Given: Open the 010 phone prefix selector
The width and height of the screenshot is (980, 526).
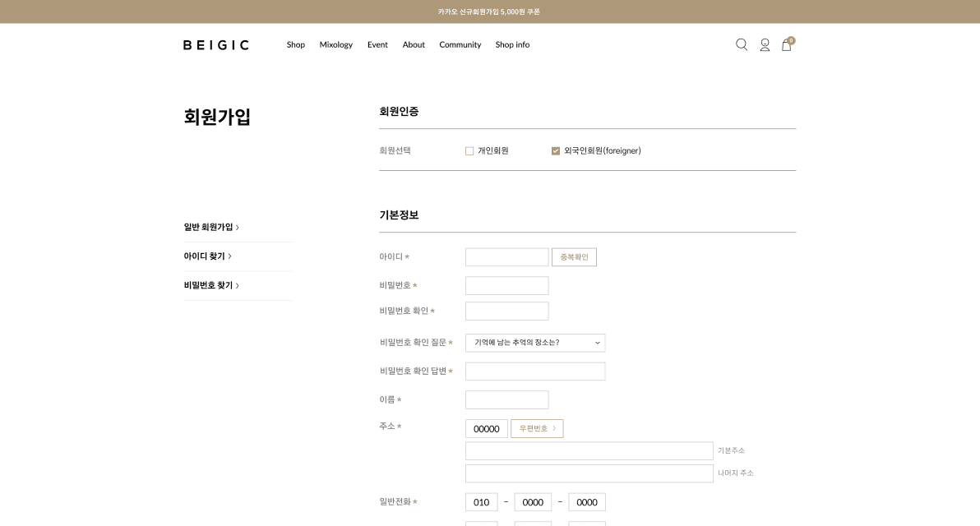Looking at the screenshot, I should coord(481,501).
